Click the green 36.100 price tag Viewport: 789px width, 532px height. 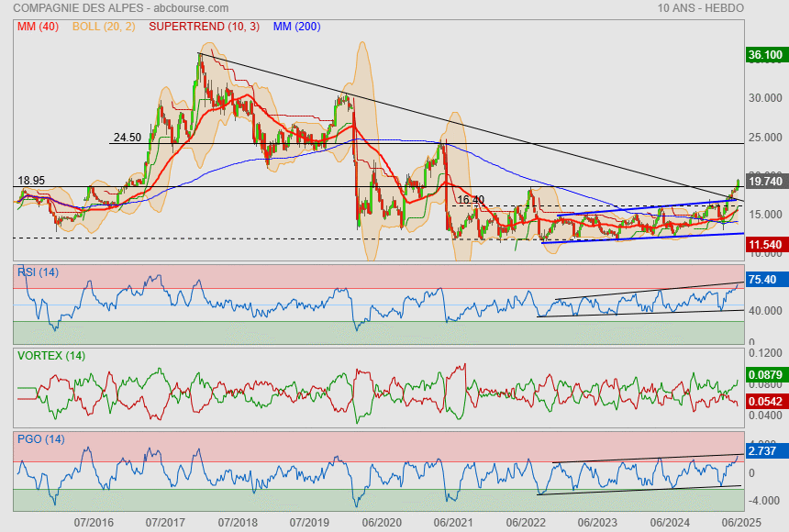point(765,54)
